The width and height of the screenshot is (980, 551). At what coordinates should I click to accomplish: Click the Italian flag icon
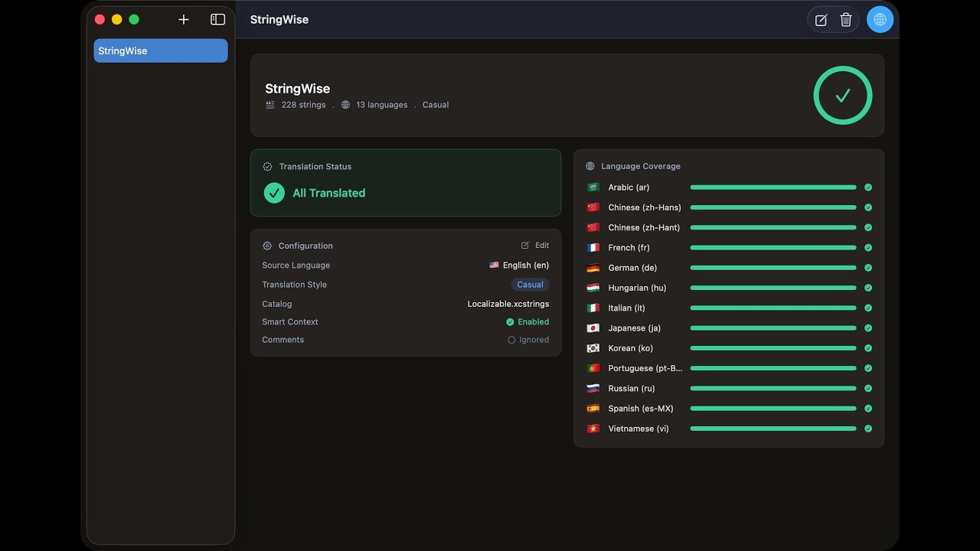[x=593, y=308]
